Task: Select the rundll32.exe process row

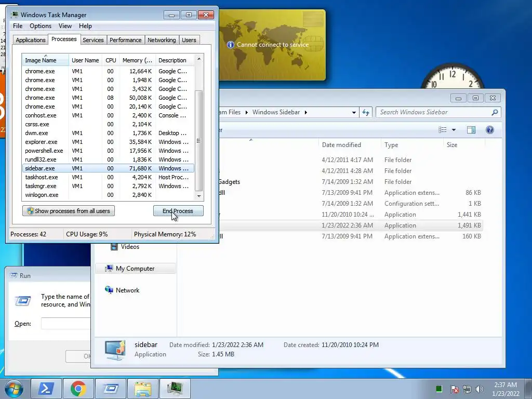Action: tap(108, 159)
